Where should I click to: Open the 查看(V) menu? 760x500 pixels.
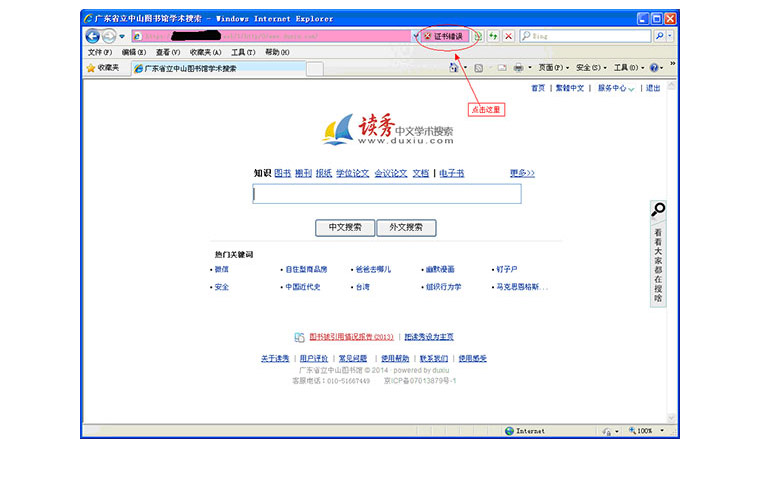click(x=168, y=52)
